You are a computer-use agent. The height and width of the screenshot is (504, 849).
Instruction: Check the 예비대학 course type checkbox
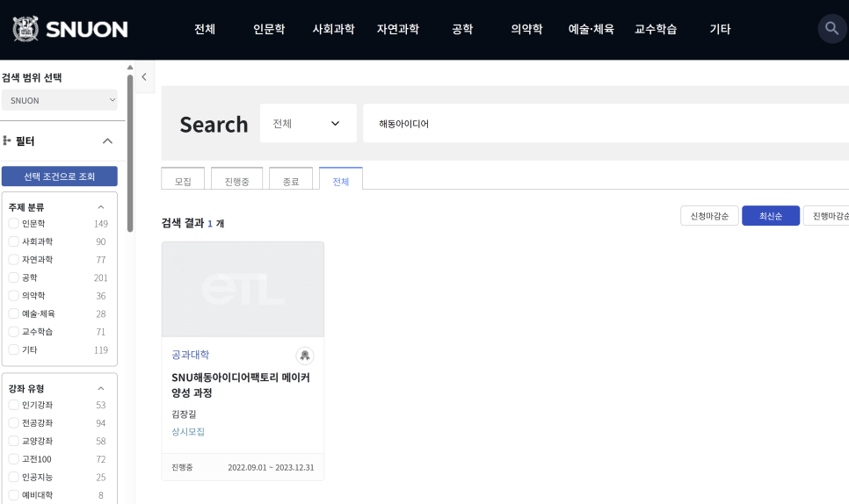point(13,495)
